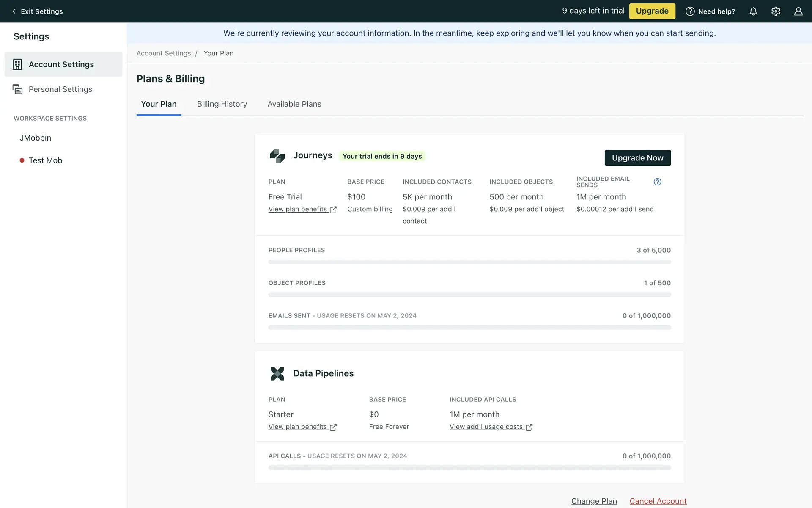This screenshot has height=508, width=812.
Task: Click the yellow Upgrade button
Action: click(x=652, y=11)
